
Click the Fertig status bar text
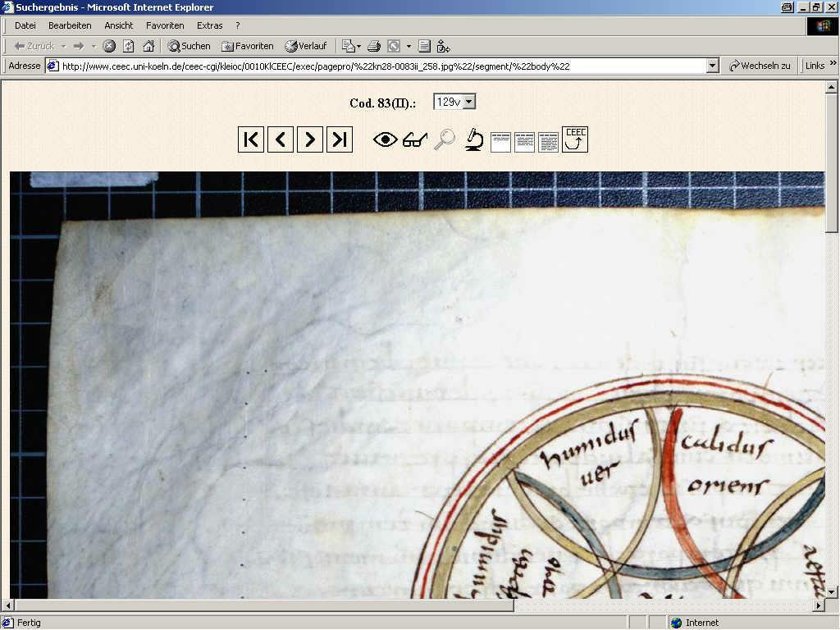point(29,623)
